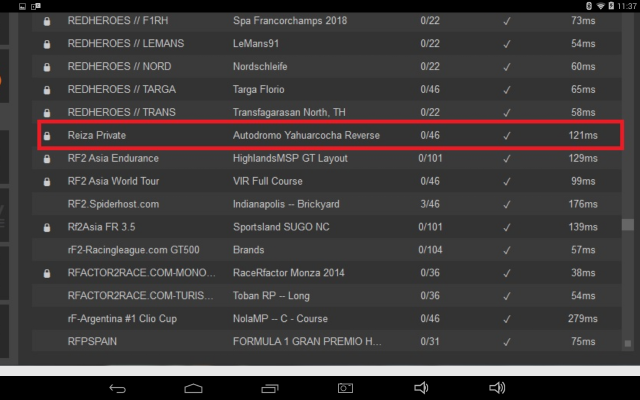Open the recent apps overview button
640x400 pixels.
pos(269,388)
